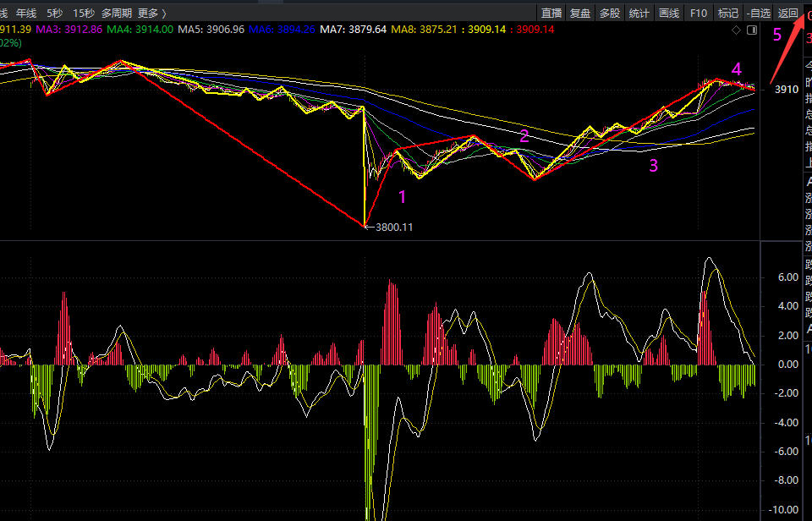Select the 15秒 period tab

[x=83, y=14]
